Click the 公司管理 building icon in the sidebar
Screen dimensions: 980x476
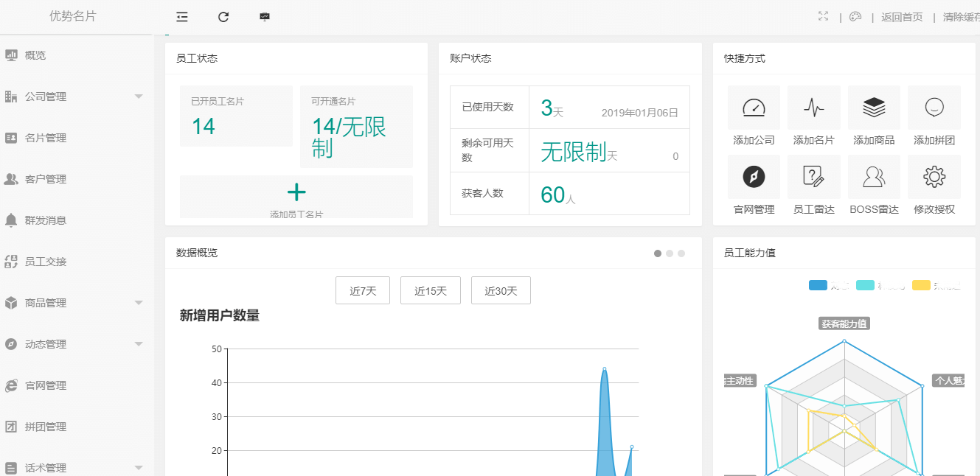click(11, 97)
